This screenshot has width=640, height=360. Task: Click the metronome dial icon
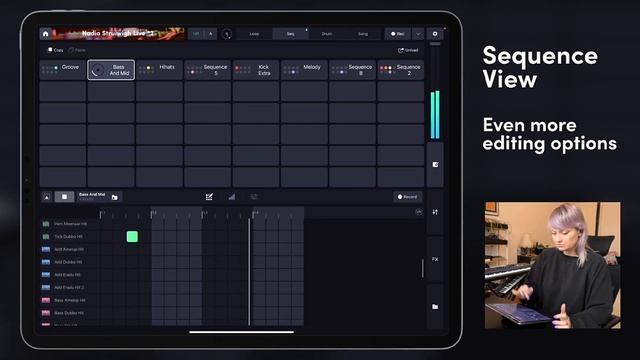tap(227, 34)
